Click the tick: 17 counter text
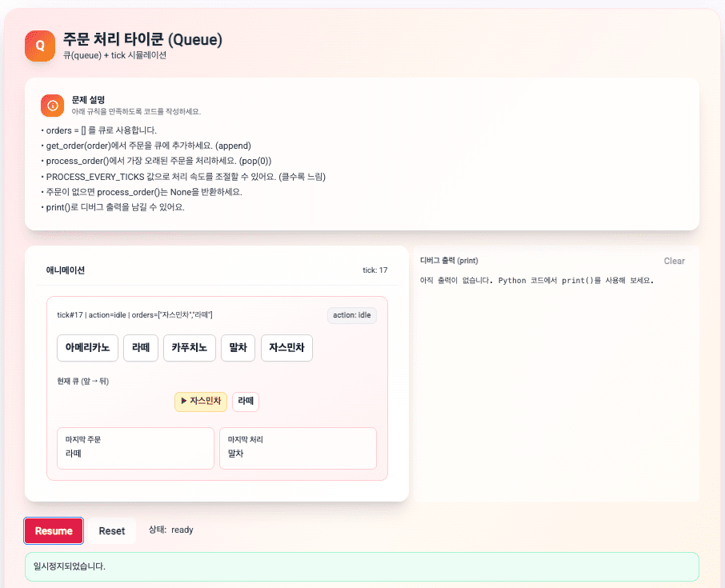 pos(375,270)
